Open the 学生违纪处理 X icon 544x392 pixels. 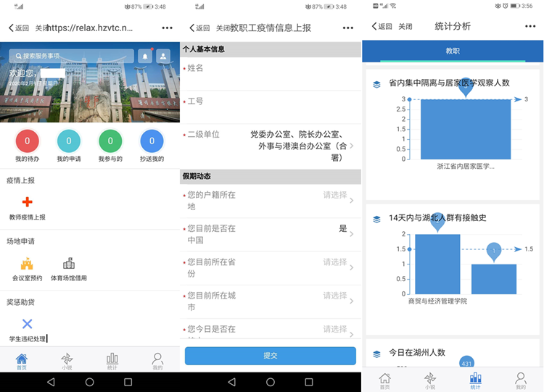tap(27, 324)
